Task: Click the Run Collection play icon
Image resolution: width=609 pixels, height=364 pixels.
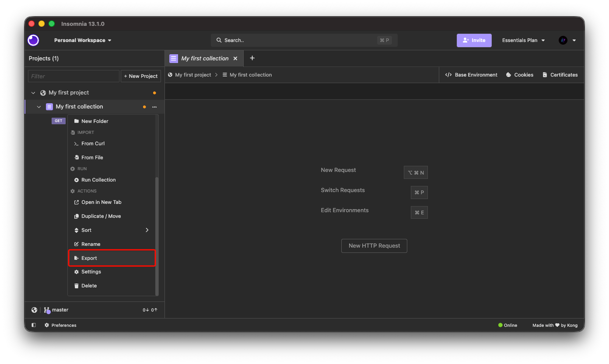Action: pos(77,180)
